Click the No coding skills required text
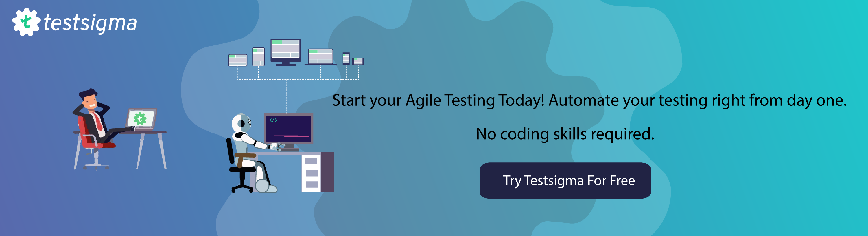 click(x=565, y=134)
